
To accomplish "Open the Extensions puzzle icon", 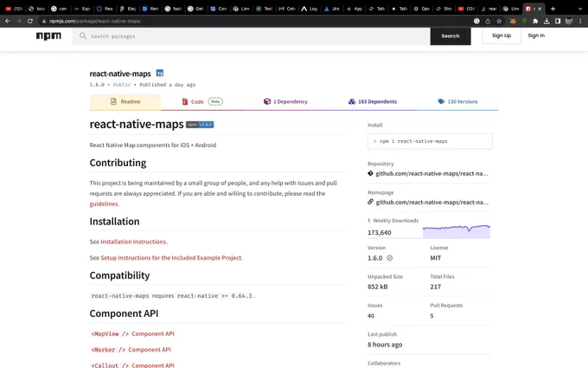I will [x=535, y=21].
